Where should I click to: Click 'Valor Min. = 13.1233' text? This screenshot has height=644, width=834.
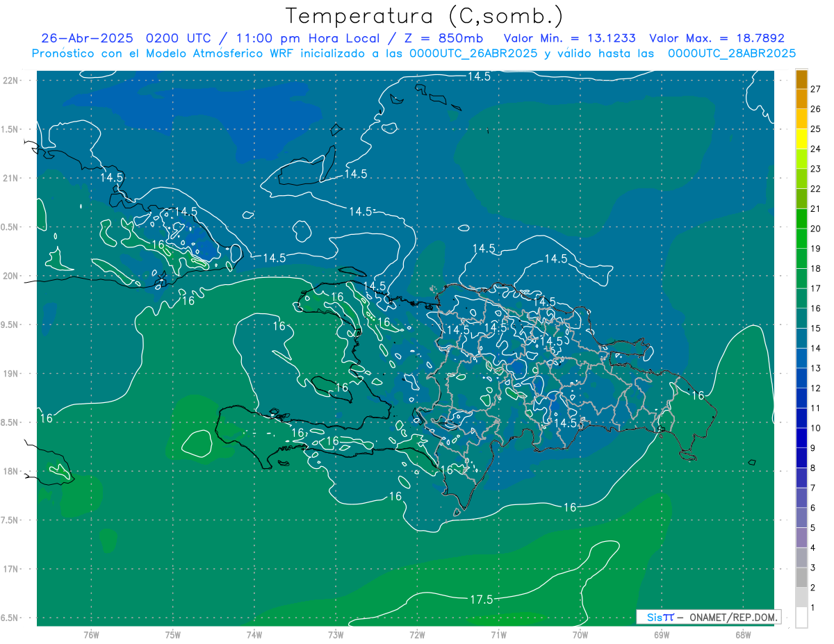pos(569,38)
